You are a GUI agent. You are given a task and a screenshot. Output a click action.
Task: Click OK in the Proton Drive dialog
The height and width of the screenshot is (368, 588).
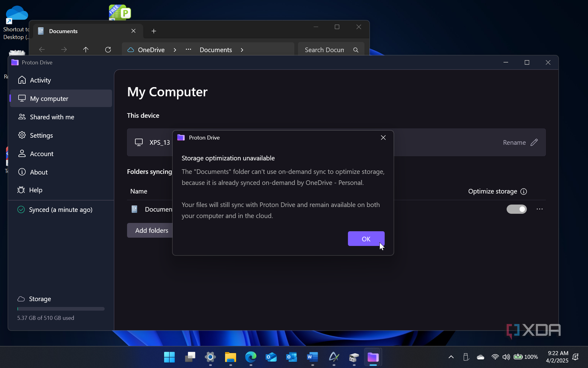[366, 239]
